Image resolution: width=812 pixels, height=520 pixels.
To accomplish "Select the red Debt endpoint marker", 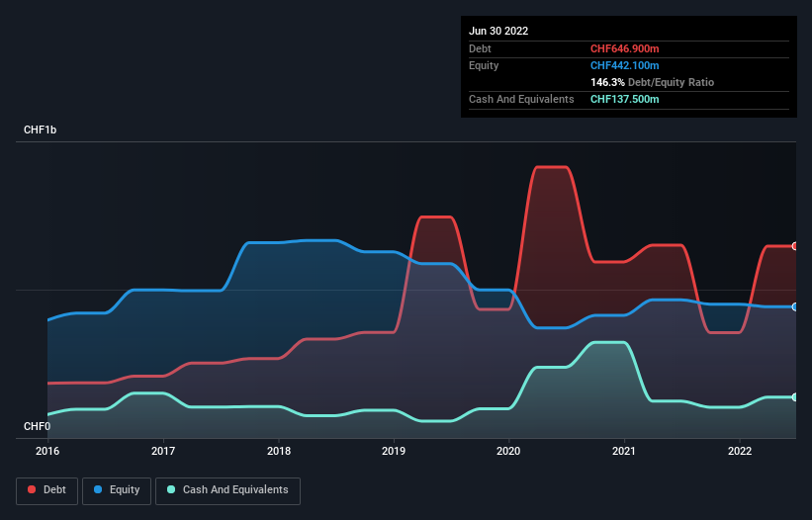I will (x=795, y=246).
